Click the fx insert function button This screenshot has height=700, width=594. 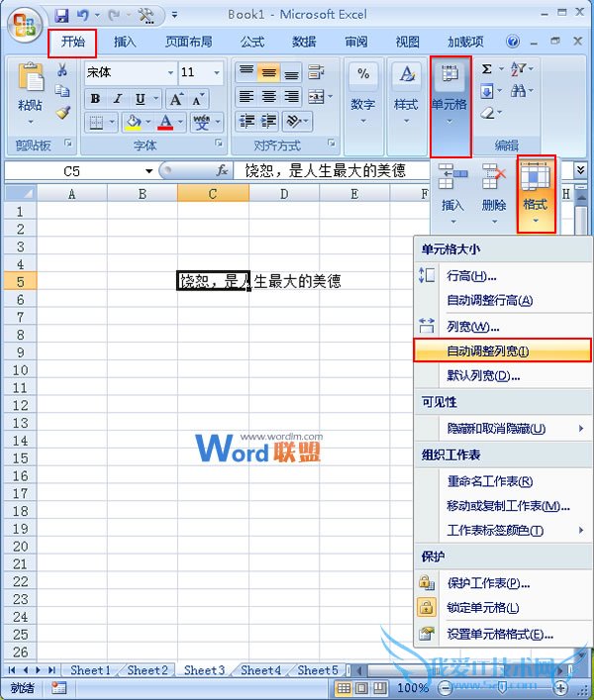222,170
